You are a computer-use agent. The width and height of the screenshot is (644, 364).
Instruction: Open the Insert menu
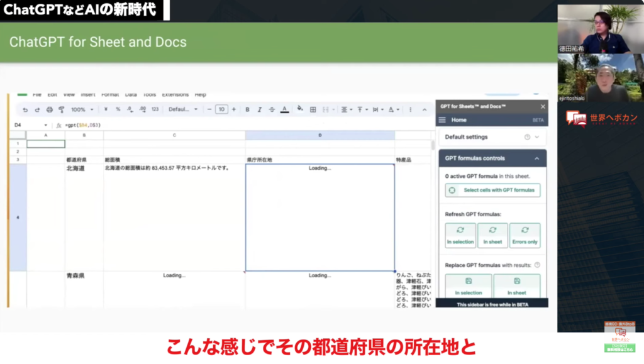tap(88, 95)
